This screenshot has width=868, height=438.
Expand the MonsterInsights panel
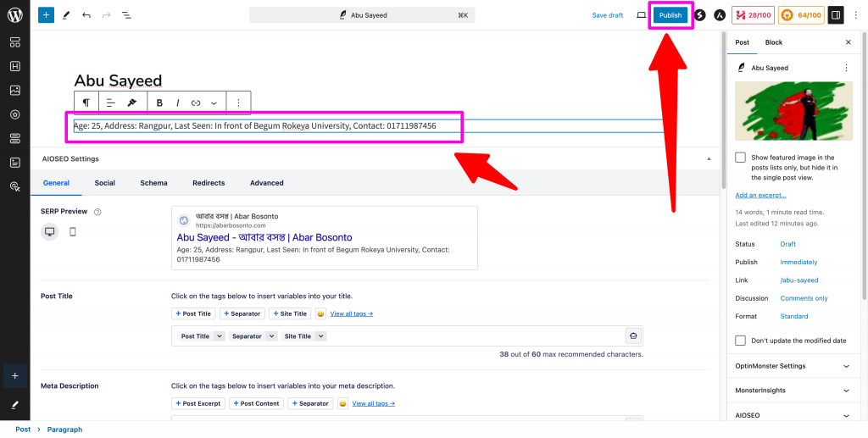coord(846,391)
